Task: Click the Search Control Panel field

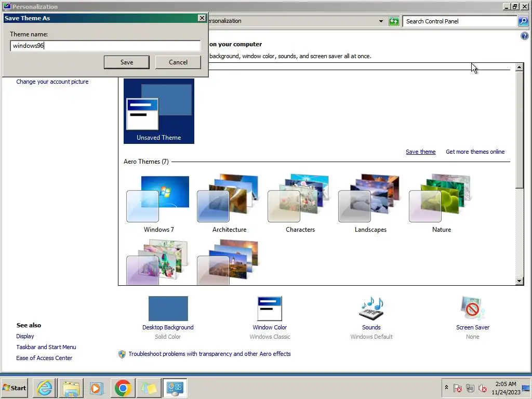Action: pos(460,21)
